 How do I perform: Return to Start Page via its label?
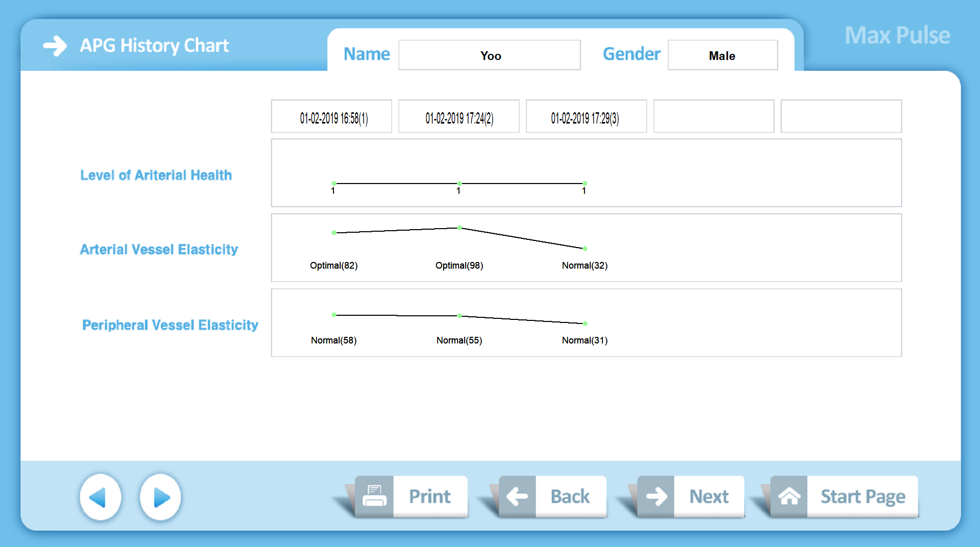coord(863,496)
